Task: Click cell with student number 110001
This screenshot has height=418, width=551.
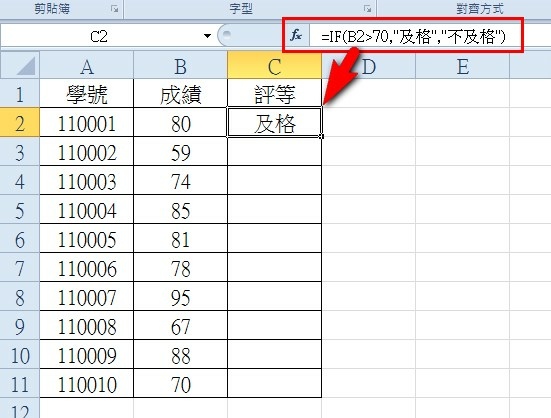Action: (86, 122)
